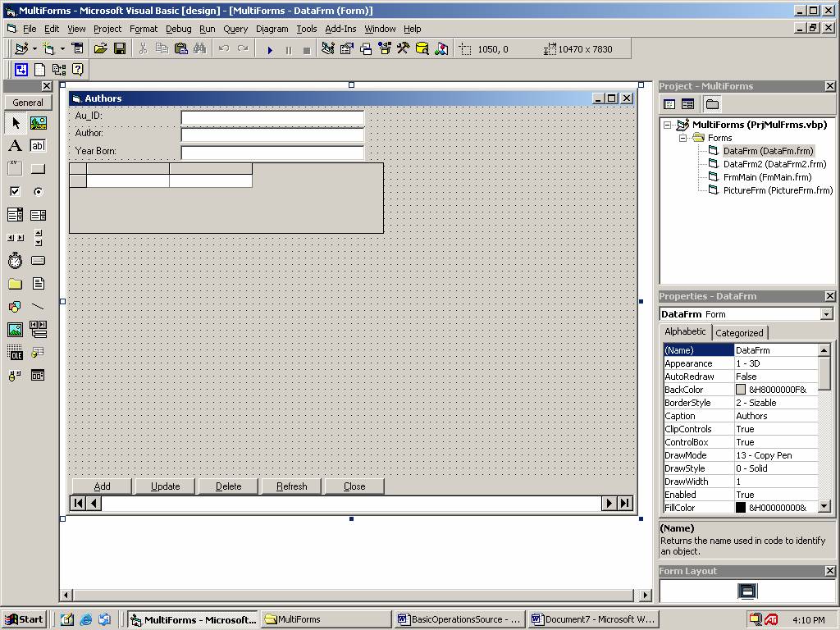Switch to the Categorized properties tab

point(739,332)
